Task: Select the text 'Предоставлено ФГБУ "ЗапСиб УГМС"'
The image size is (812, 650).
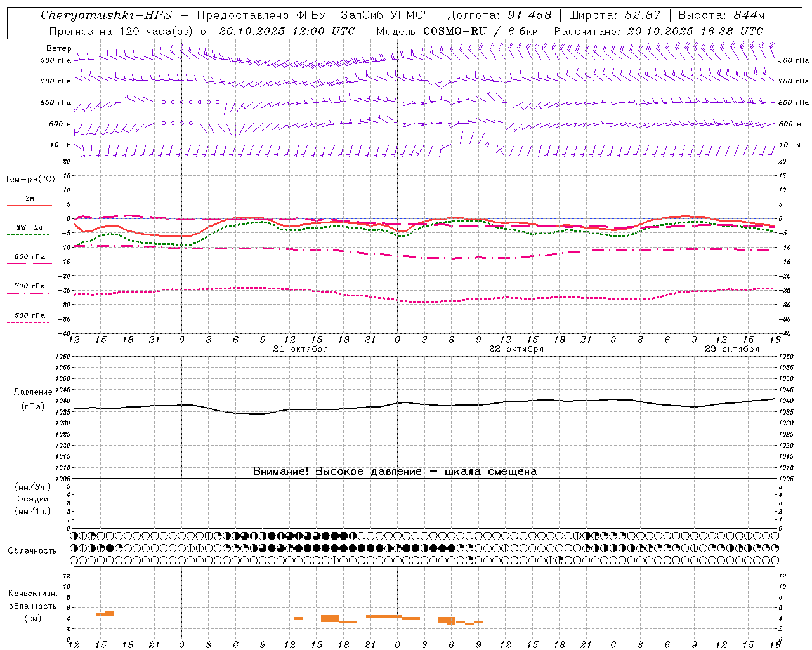Action: coord(313,15)
